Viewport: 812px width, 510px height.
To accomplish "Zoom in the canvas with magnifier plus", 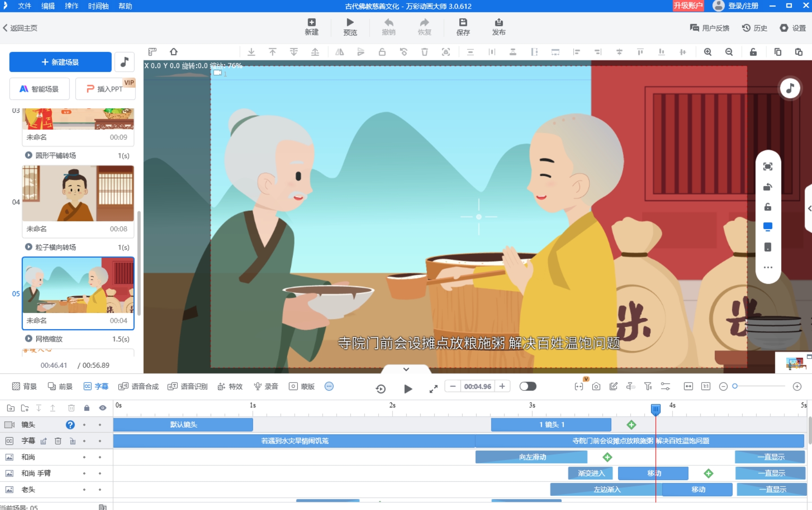I will tap(707, 52).
